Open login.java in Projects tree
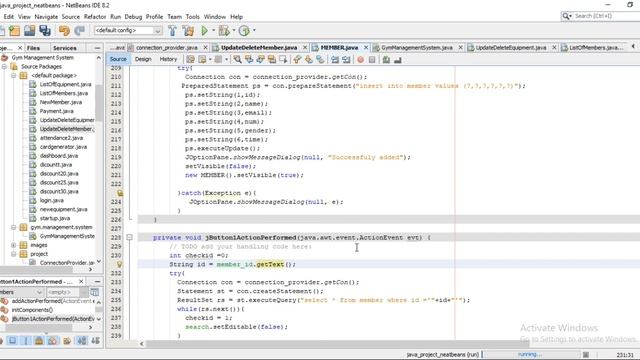Screen dimensions: 640x360 click(51, 200)
